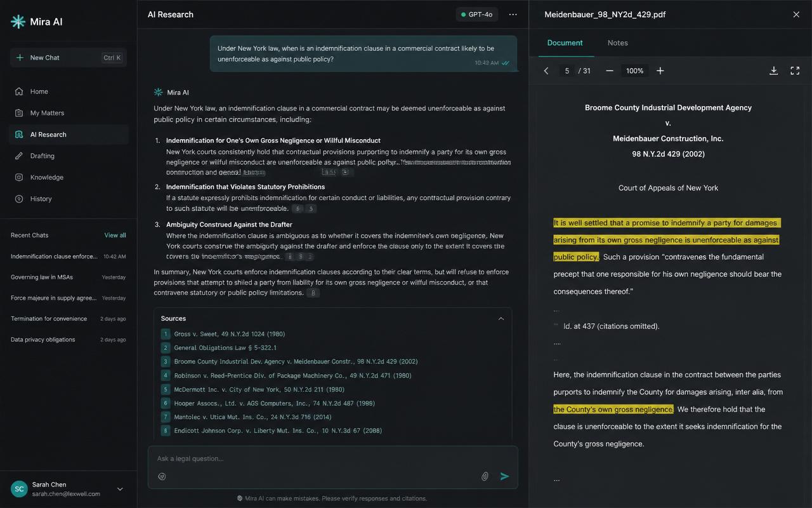Click the Mira AI response avatar icon
Viewport: 812px width, 508px height.
click(x=158, y=93)
